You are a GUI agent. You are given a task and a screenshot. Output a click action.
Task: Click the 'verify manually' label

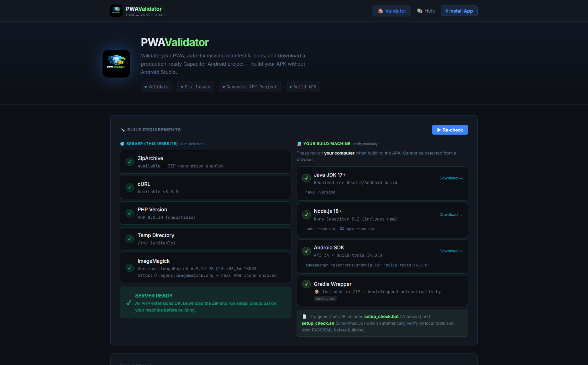point(365,144)
